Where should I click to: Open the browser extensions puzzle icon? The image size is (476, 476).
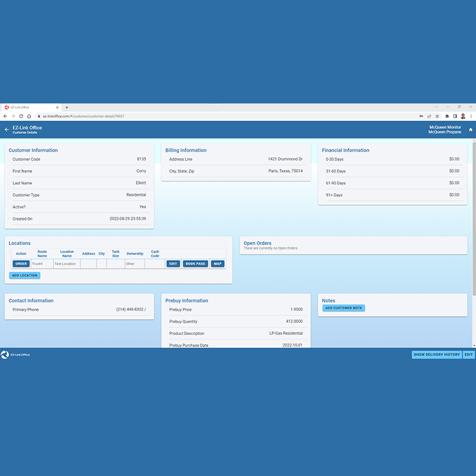pyautogui.click(x=447, y=116)
